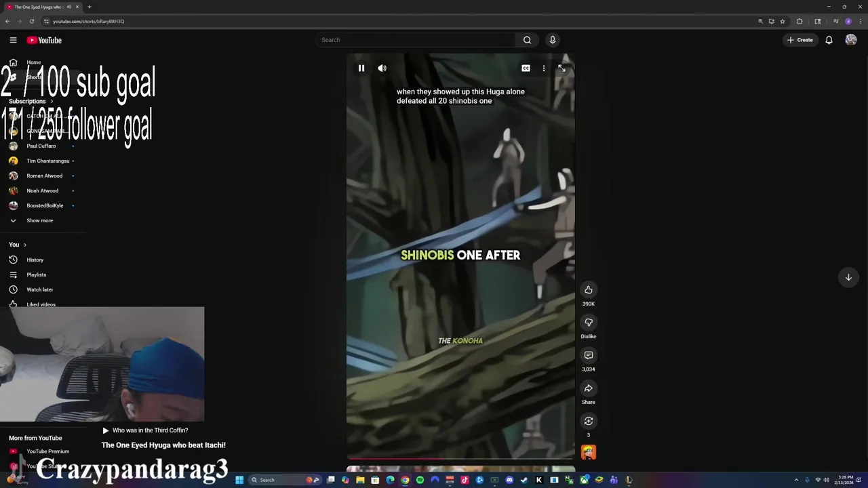The width and height of the screenshot is (868, 488).
Task: Open the YouTube hamburger guide menu
Action: [13, 40]
